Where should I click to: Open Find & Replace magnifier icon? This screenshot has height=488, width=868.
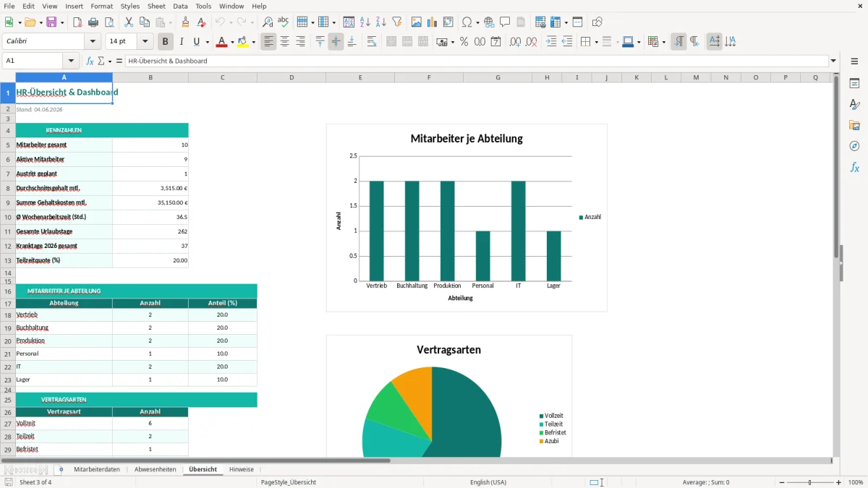click(268, 22)
